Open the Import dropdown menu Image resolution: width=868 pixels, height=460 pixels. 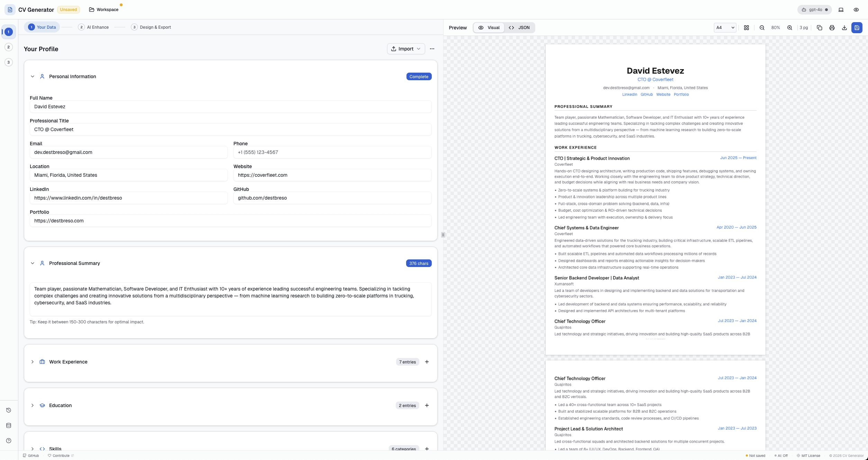pos(405,49)
